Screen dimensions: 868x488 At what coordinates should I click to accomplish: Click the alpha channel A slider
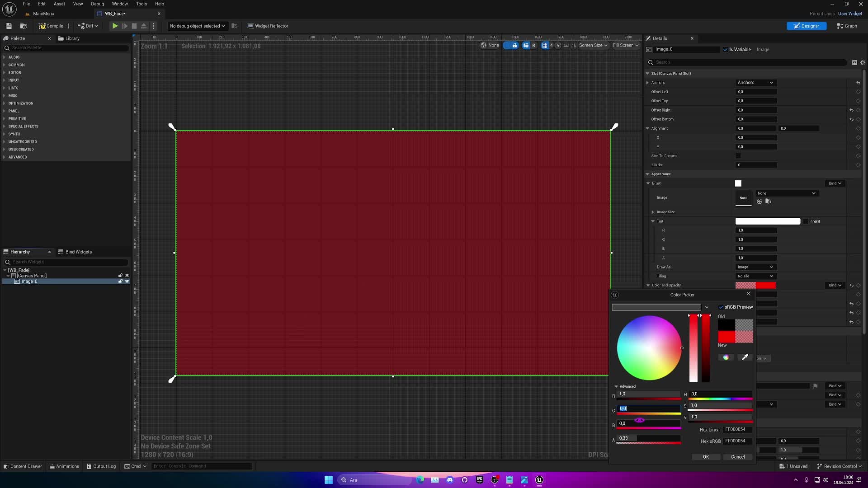pos(649,440)
